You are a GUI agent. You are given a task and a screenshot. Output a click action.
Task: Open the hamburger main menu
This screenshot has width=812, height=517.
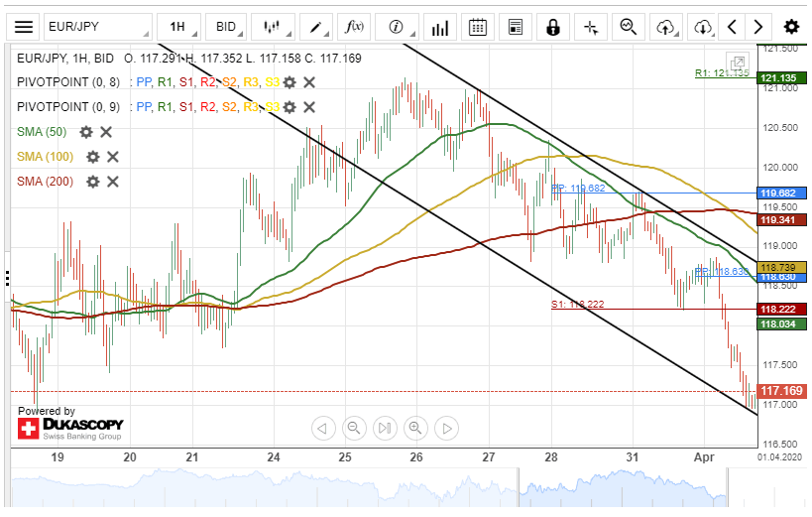point(25,27)
